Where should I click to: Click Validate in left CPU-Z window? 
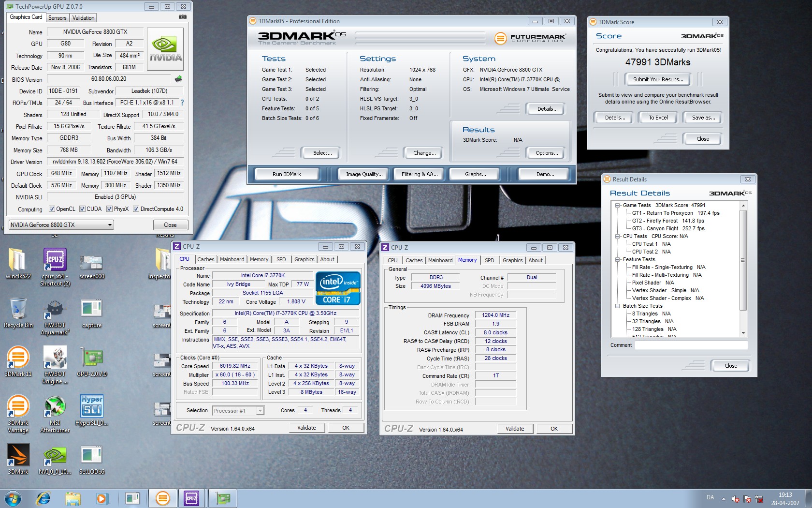(306, 428)
